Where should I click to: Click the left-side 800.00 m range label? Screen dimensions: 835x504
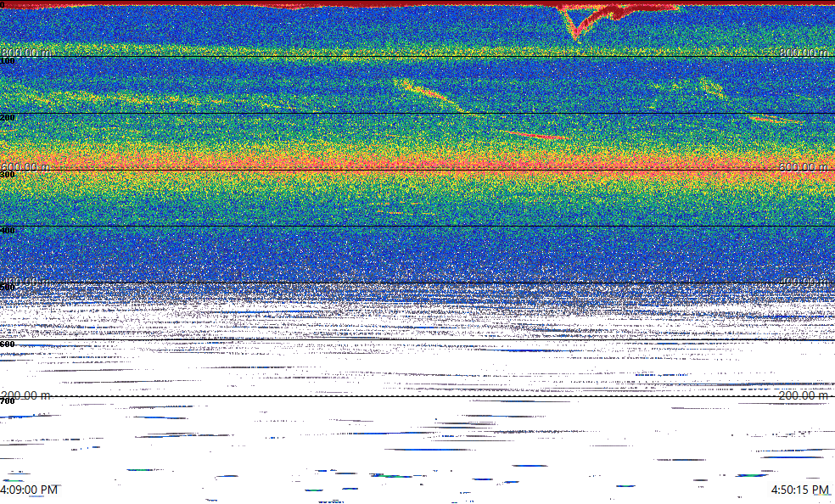[26, 52]
